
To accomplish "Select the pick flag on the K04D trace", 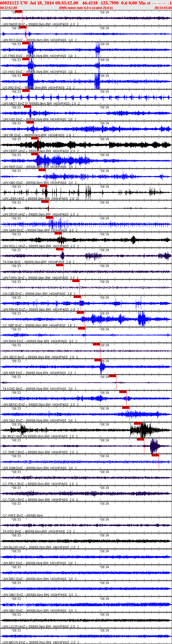I will tap(113, 376).
